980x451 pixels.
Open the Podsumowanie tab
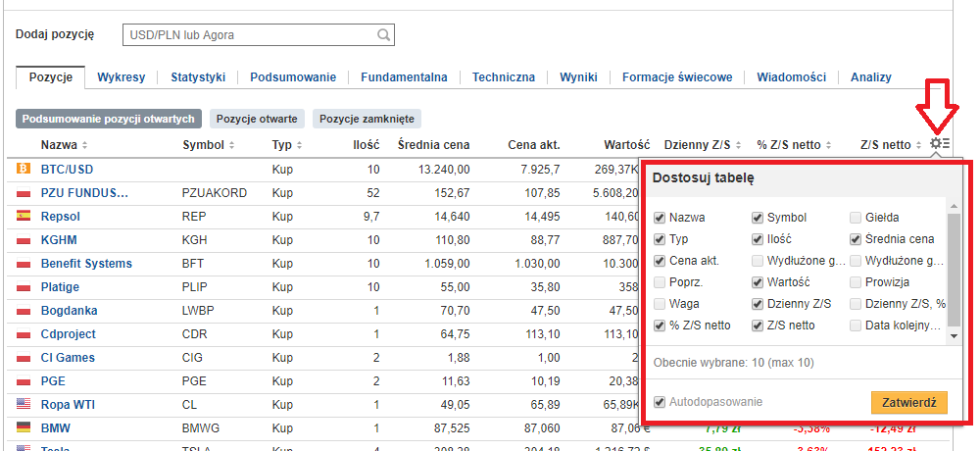[293, 77]
